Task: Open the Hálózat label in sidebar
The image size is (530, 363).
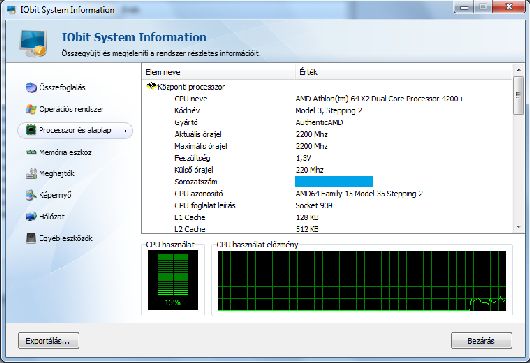Action: 52,216
